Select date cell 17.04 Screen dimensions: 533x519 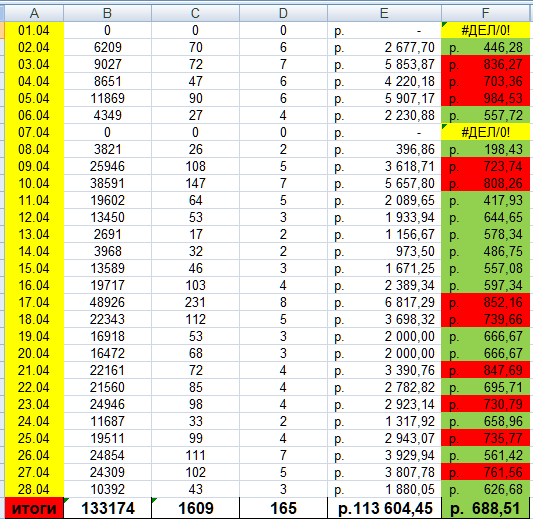[34, 302]
